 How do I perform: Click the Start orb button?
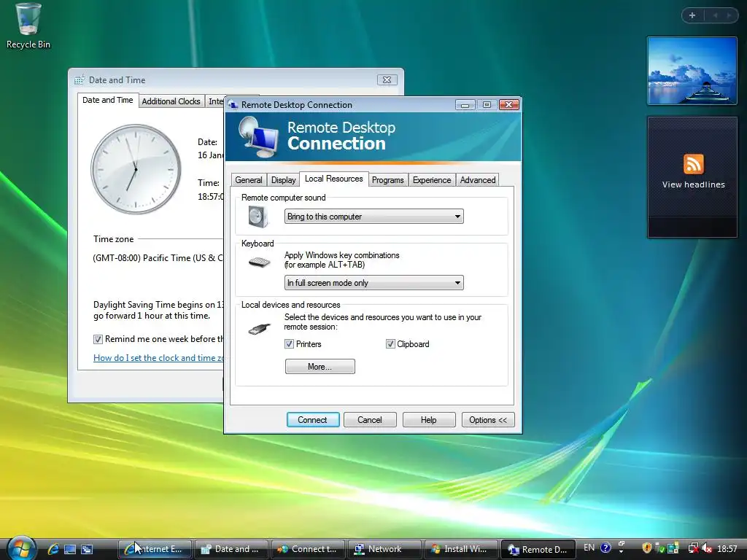[x=21, y=548]
